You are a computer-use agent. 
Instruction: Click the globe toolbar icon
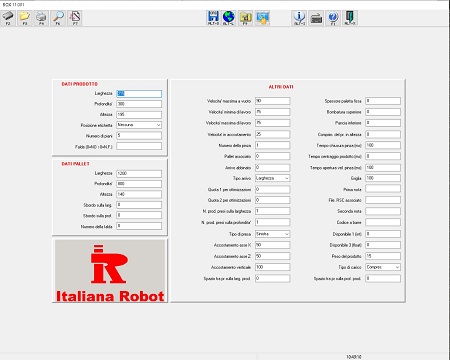(229, 18)
